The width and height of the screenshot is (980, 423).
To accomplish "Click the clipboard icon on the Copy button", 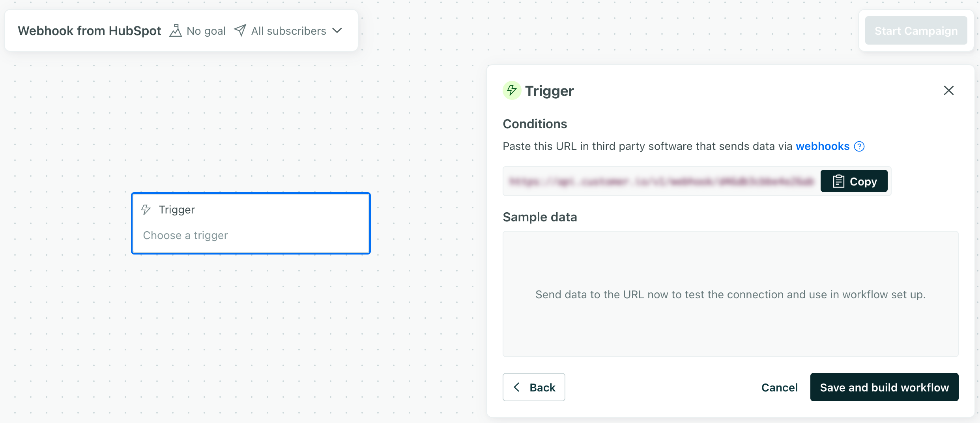I will [x=839, y=181].
